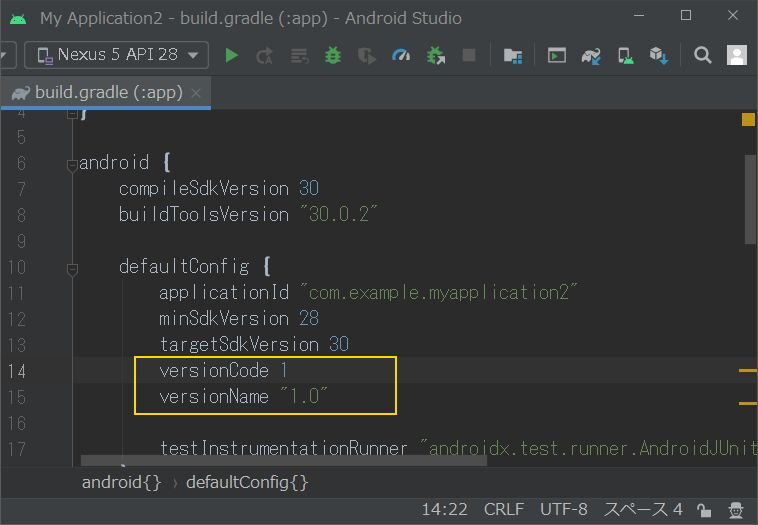
Task: Maximize the Android Studio window
Action: [x=685, y=16]
